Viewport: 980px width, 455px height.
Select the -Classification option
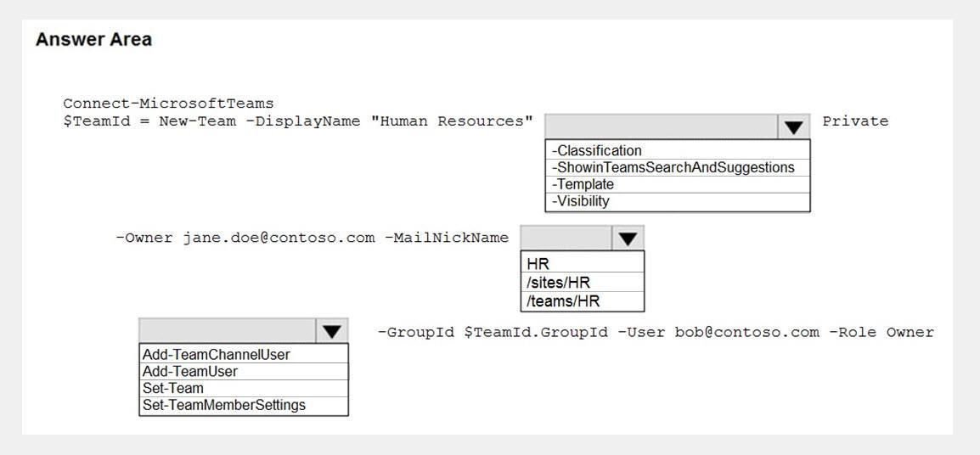click(x=678, y=150)
